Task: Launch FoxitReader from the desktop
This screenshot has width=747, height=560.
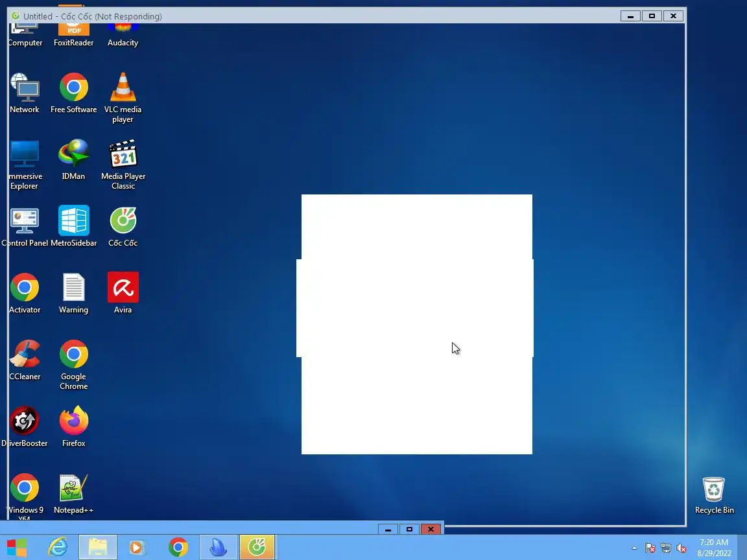Action: coord(73,34)
